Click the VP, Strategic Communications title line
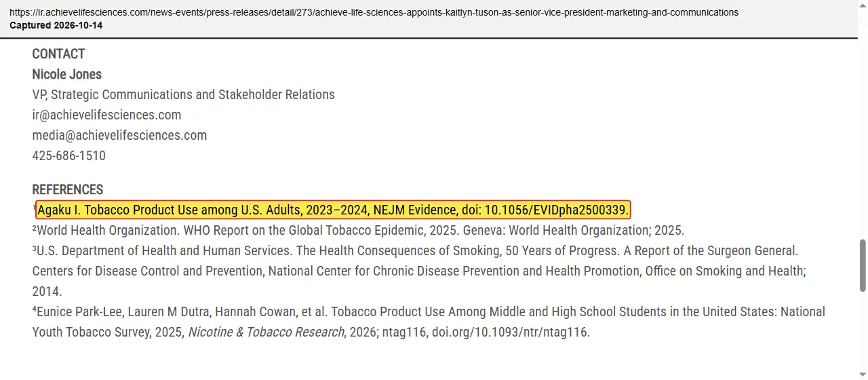The height and width of the screenshot is (380, 868). pos(183,94)
